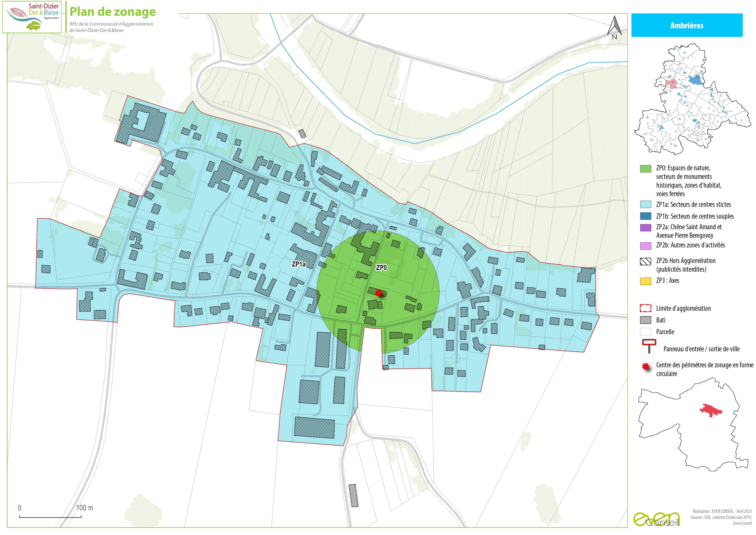Click the ZP0 label in green circle
756x535 pixels.
click(x=381, y=268)
